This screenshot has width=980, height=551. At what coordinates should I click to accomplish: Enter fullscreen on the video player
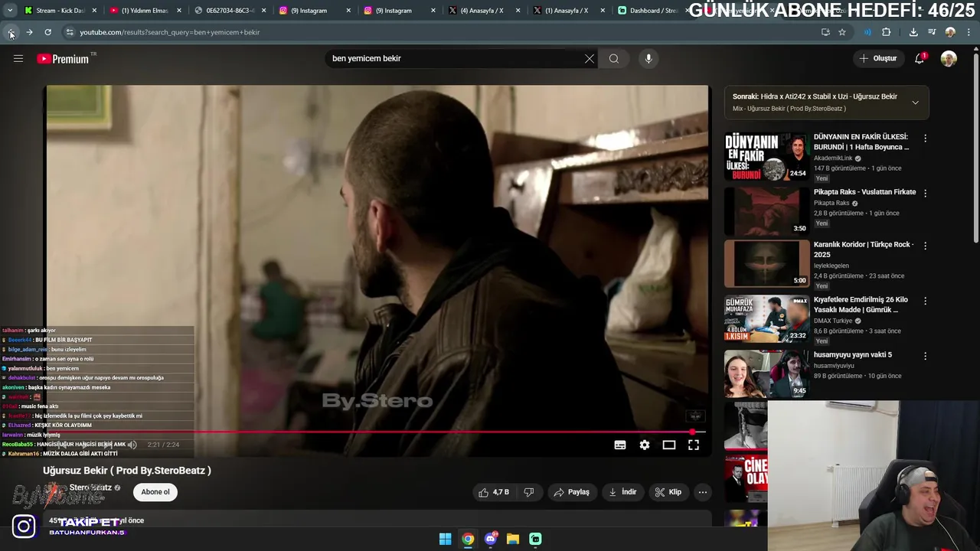click(x=694, y=445)
